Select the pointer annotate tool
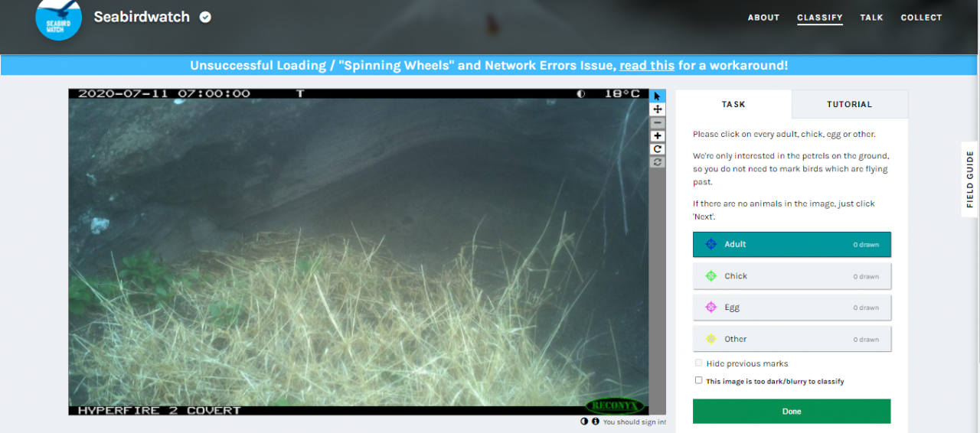 click(657, 96)
